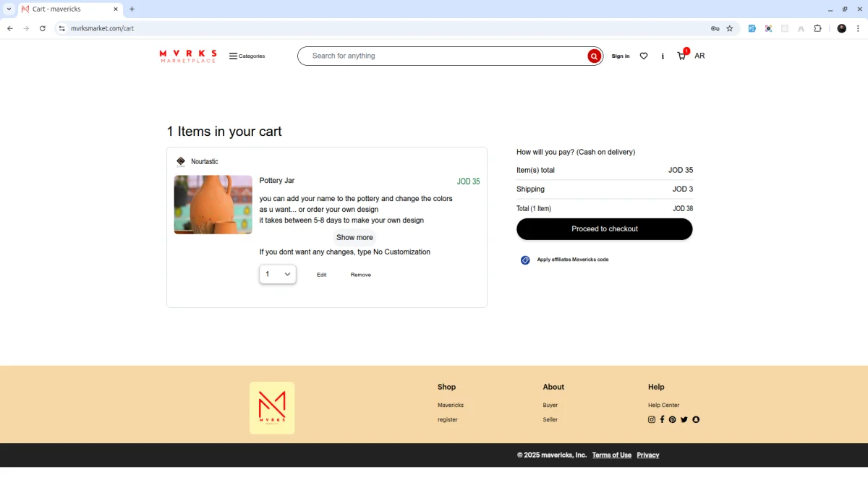Open the shopping cart icon
The image size is (868, 488).
(x=681, y=56)
